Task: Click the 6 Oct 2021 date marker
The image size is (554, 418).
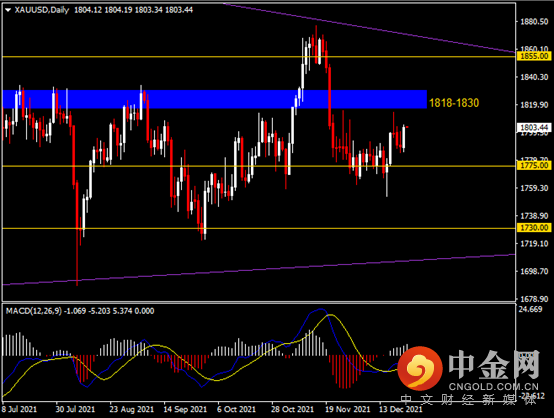Action: pyautogui.click(x=236, y=409)
